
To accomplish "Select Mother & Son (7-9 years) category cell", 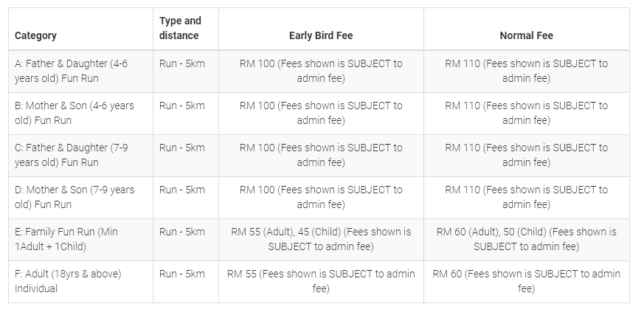I will pyautogui.click(x=75, y=197).
